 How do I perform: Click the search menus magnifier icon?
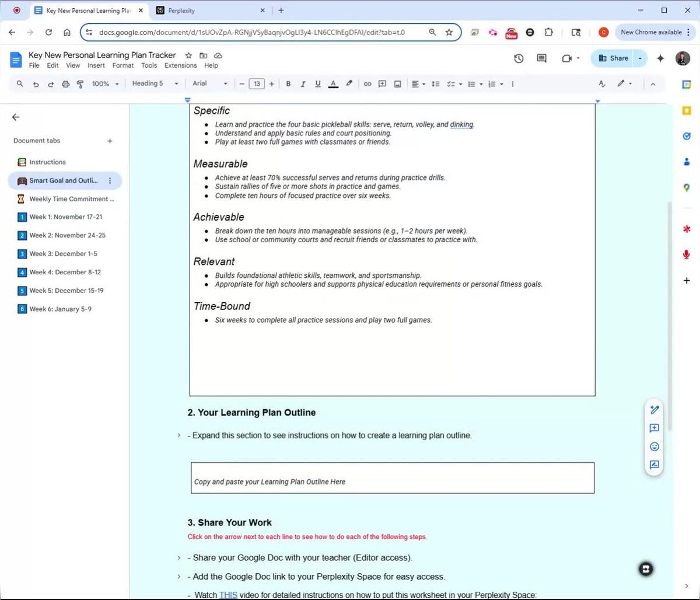click(20, 84)
